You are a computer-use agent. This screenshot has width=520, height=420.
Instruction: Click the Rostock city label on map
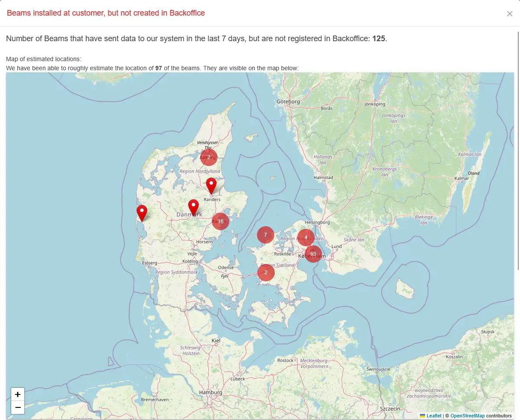click(x=286, y=360)
